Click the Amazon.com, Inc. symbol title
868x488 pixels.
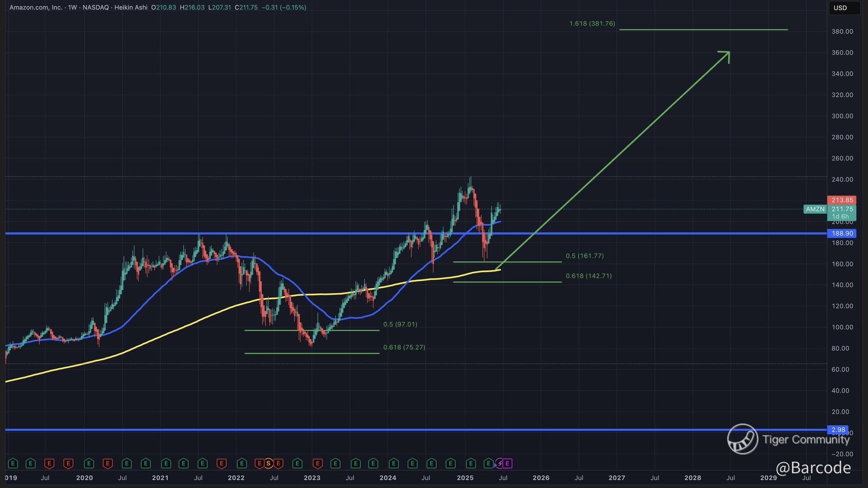point(36,7)
